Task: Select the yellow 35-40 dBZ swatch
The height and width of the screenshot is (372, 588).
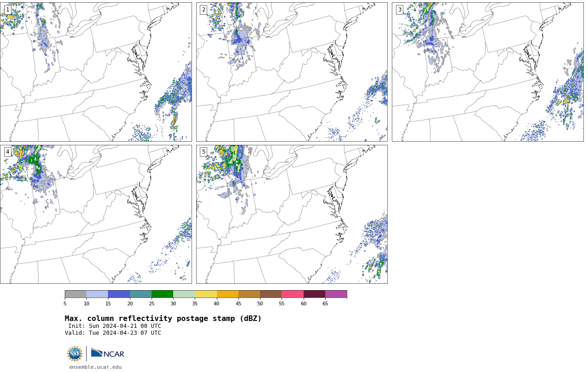Action: (206, 294)
